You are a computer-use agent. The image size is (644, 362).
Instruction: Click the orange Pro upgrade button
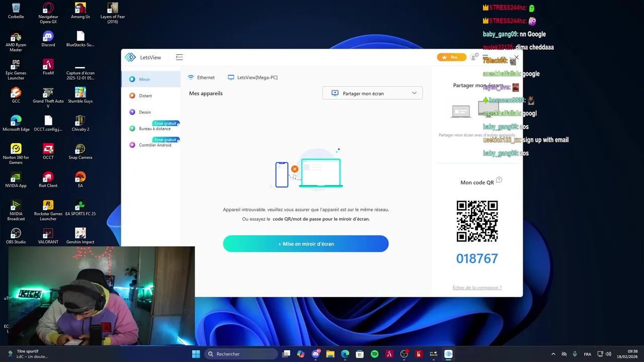click(x=451, y=57)
